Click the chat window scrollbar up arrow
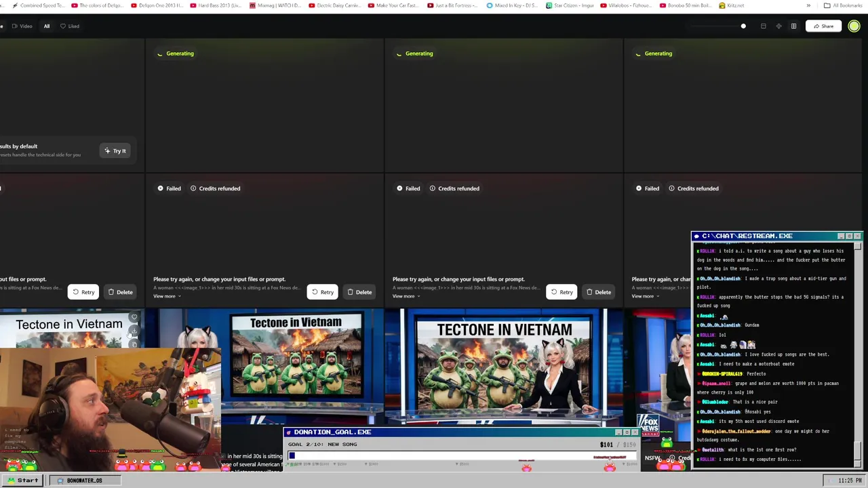This screenshot has width=868, height=488. coord(858,245)
